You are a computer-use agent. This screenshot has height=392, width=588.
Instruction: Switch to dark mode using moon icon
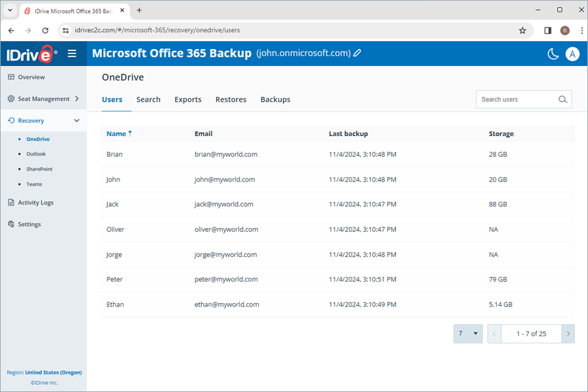(x=552, y=54)
